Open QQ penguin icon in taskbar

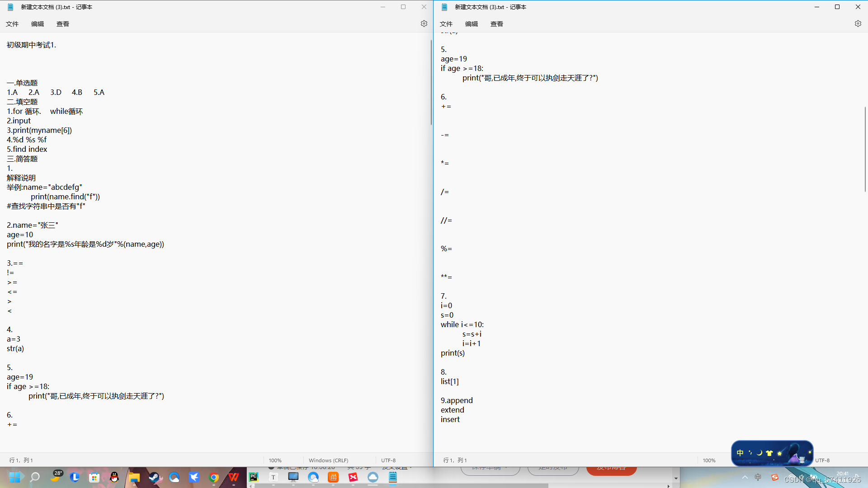[114, 477]
